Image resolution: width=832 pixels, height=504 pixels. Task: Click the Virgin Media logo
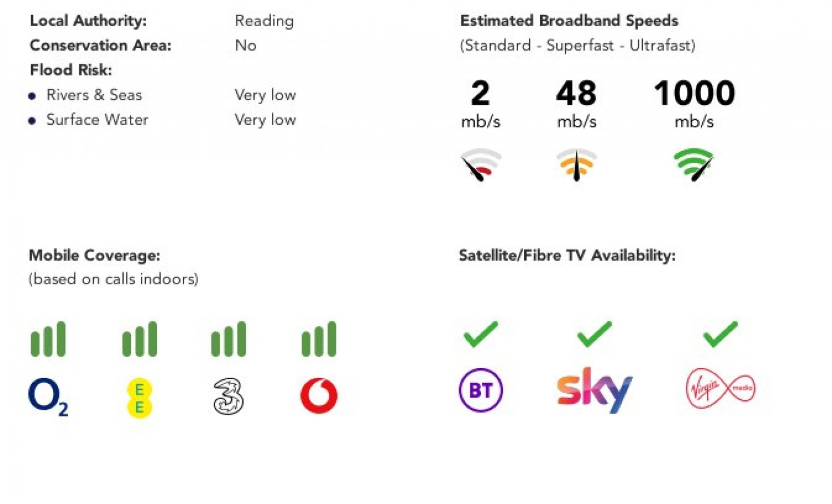pyautogui.click(x=721, y=388)
